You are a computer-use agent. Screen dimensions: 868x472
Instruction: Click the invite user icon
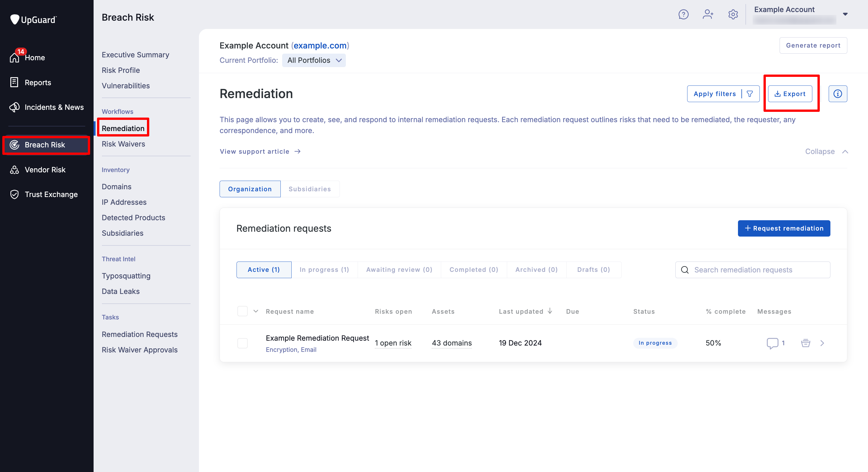708,14
